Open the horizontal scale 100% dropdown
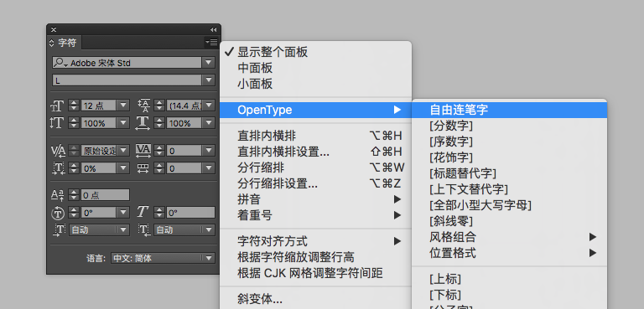This screenshot has width=644, height=309. pyautogui.click(x=209, y=123)
